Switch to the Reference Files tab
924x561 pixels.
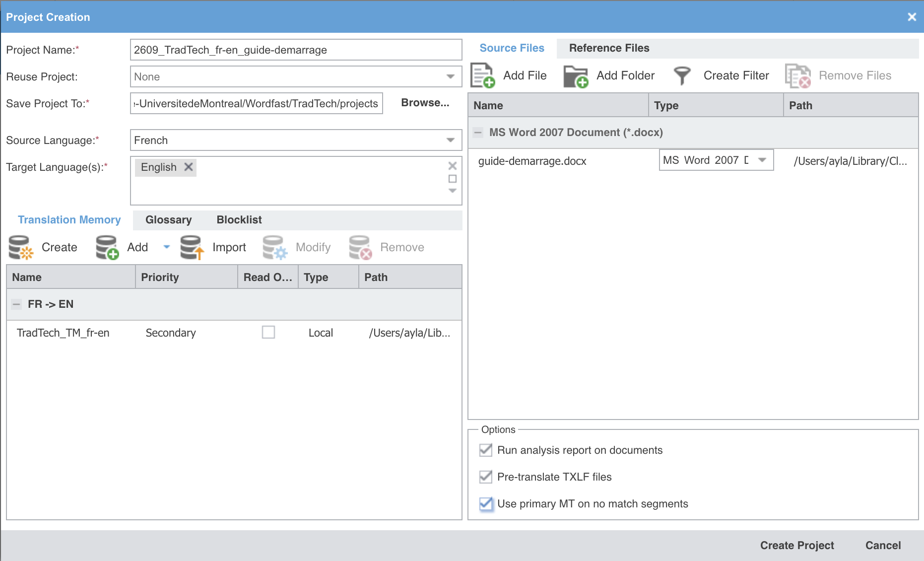pos(609,48)
